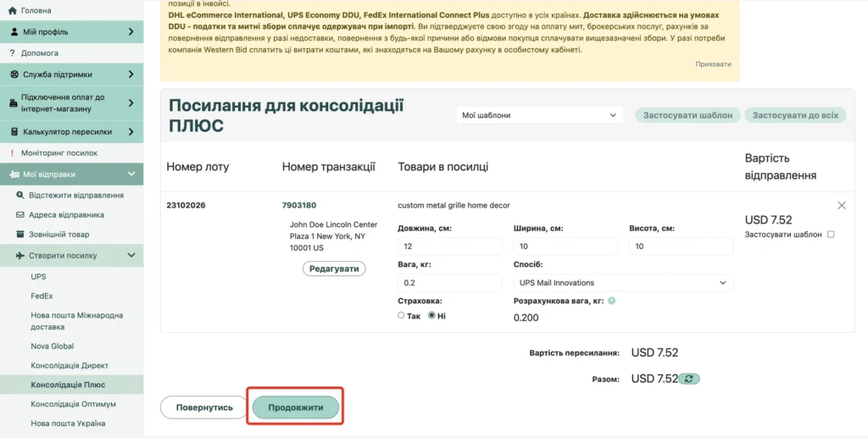Click the truck icon in Мої відправки
Image resolution: width=868 pixels, height=438 pixels.
(x=14, y=175)
